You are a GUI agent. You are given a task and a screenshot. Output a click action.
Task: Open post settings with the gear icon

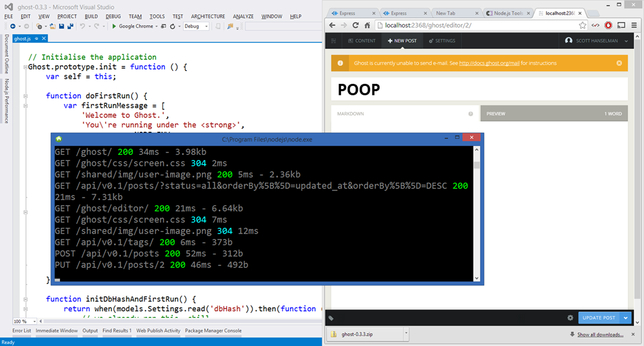tap(570, 318)
